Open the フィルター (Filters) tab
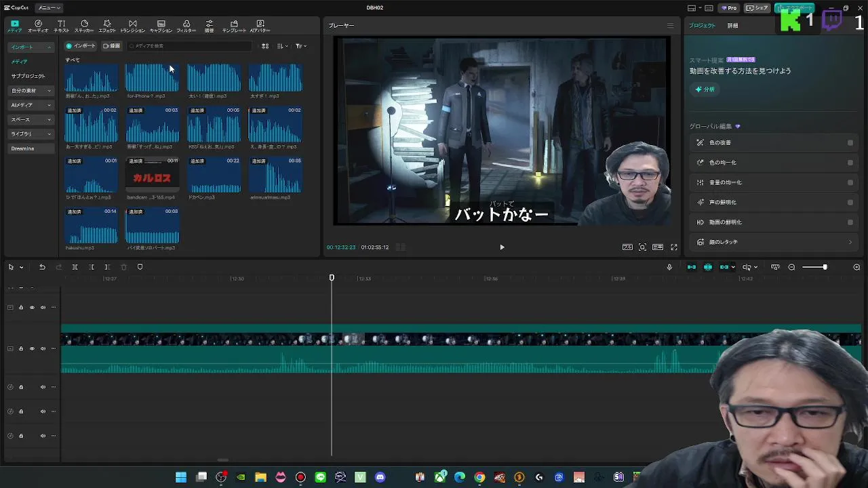 [x=186, y=26]
